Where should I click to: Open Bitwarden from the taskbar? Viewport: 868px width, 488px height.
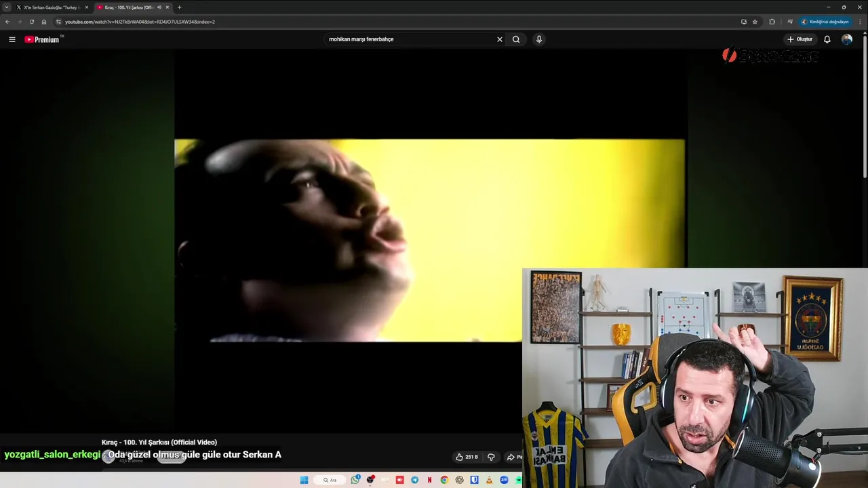tap(475, 480)
